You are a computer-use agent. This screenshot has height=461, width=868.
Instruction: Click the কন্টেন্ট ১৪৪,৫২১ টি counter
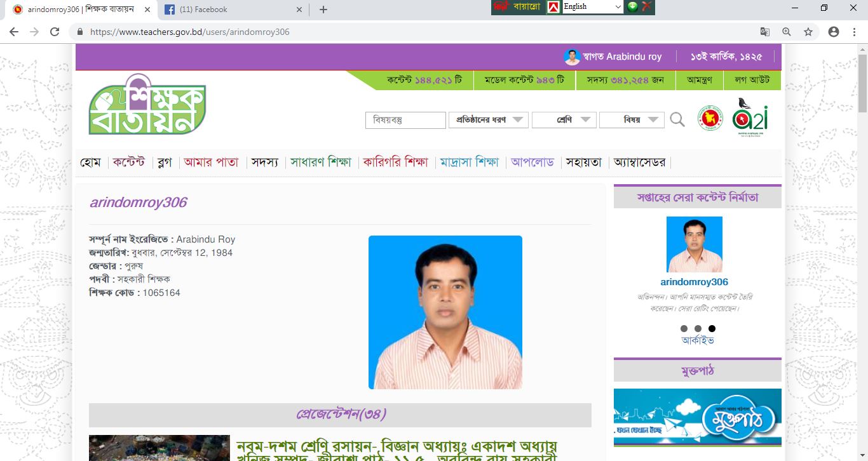click(x=424, y=81)
